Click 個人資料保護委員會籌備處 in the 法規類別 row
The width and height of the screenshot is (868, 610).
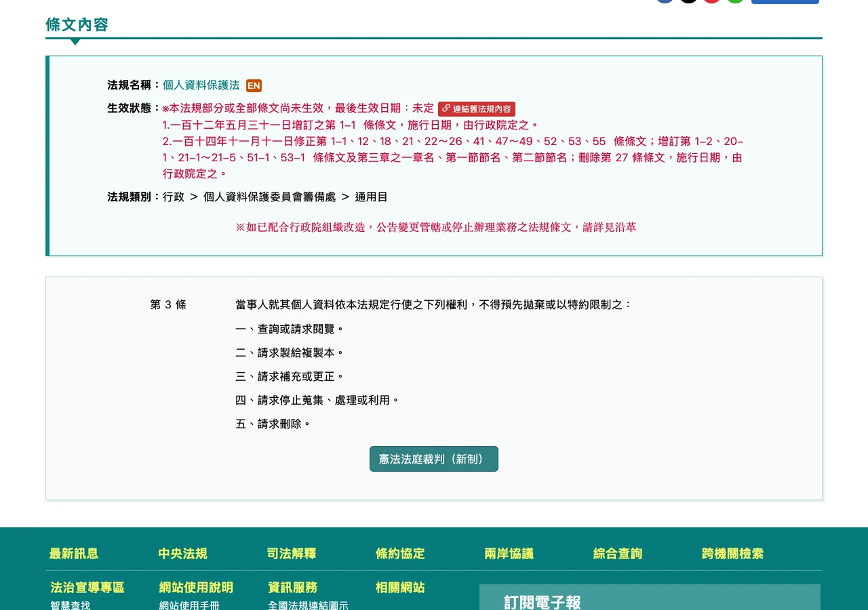[x=270, y=197]
